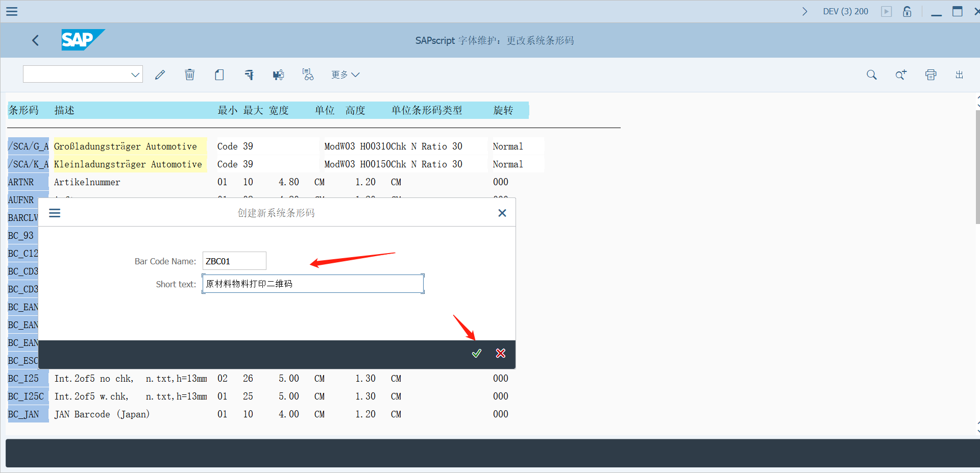Open the top-left hamburger menu

coord(11,11)
